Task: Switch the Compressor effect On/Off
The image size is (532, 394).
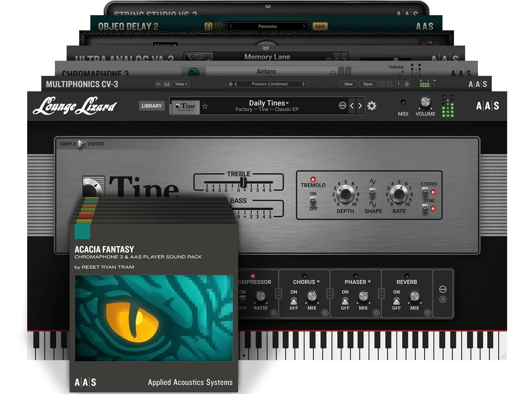Action: (x=242, y=299)
